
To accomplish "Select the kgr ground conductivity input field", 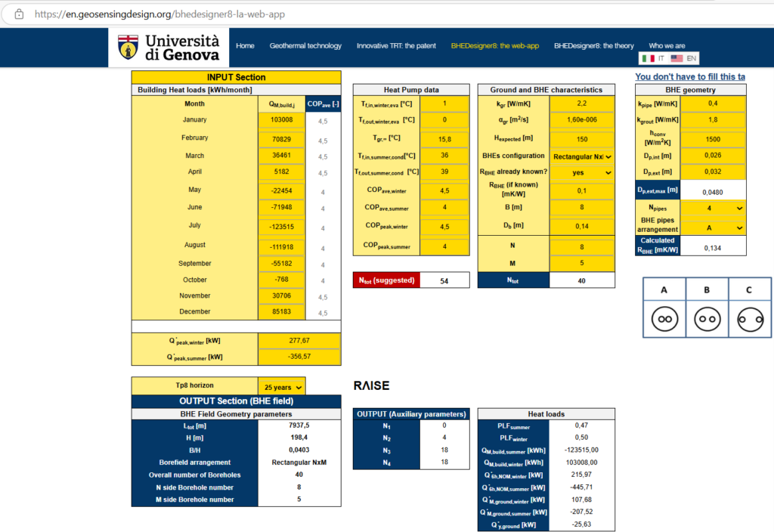I will click(x=581, y=103).
